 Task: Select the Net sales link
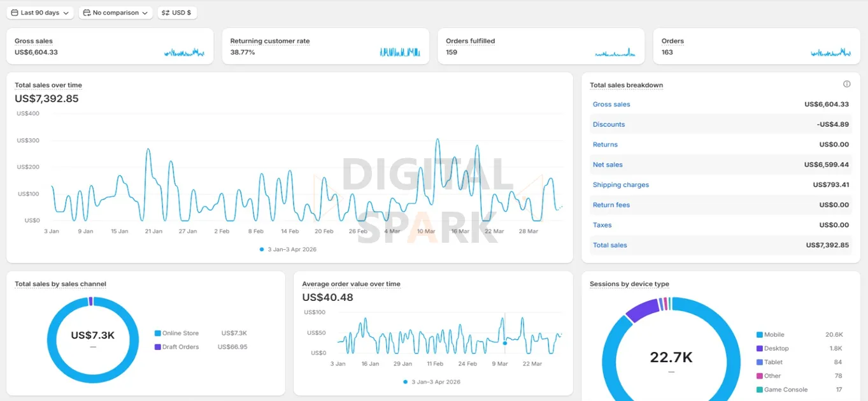(x=607, y=164)
